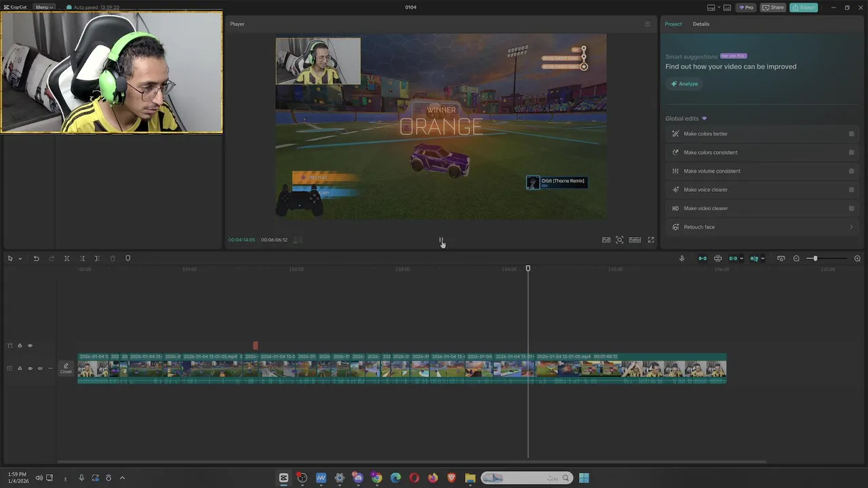The height and width of the screenshot is (488, 868).
Task: Click the playhead handle on the ruler
Action: (x=528, y=269)
